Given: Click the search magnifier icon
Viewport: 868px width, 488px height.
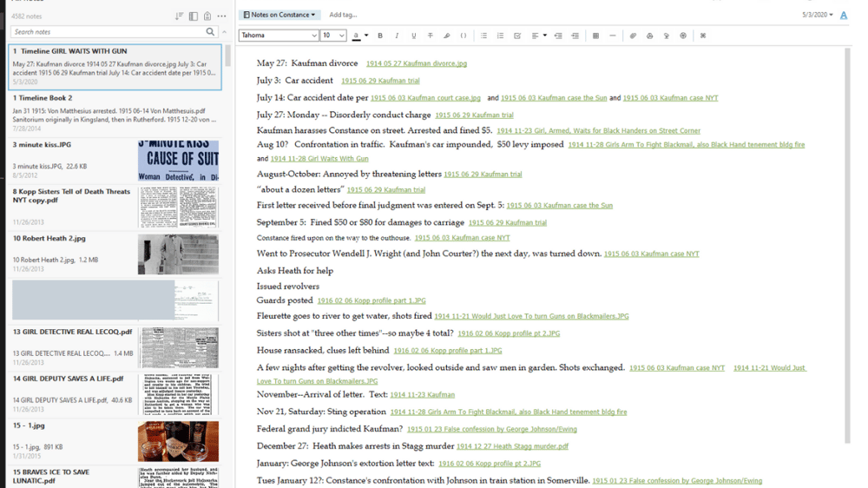Looking at the screenshot, I should 210,31.
